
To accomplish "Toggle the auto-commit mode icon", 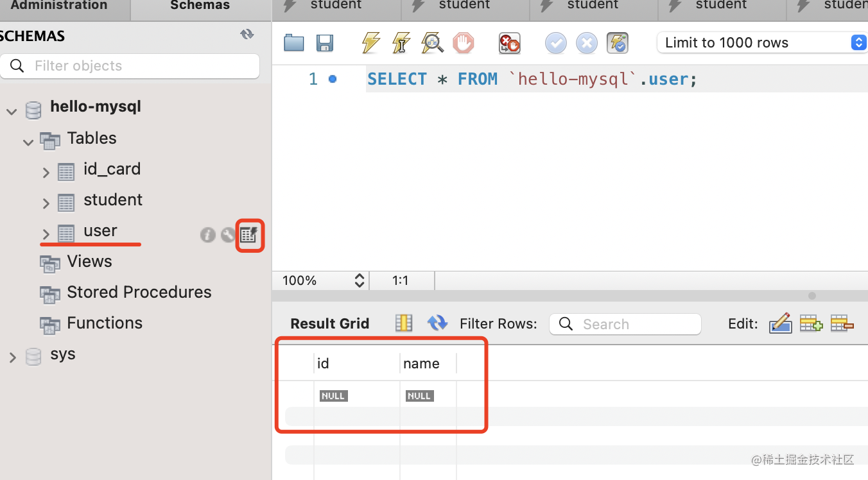I will pos(618,43).
